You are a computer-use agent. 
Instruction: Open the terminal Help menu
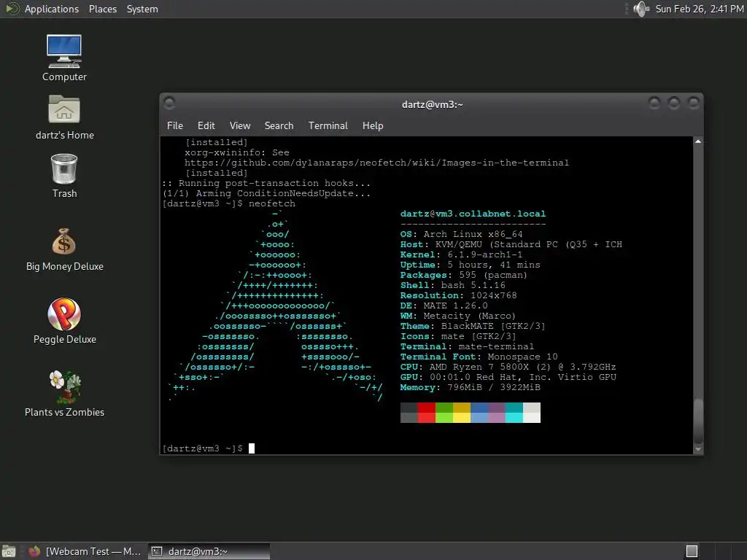pyautogui.click(x=373, y=125)
